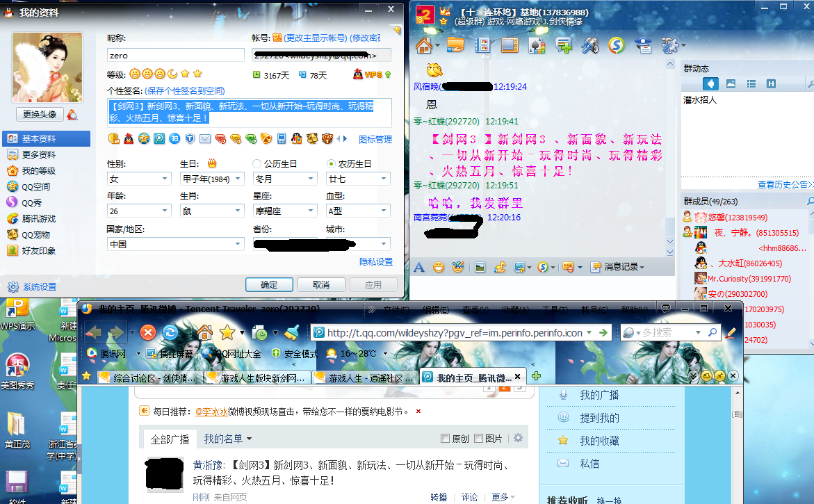Open the new tab plus button
The width and height of the screenshot is (814, 504).
point(536,376)
